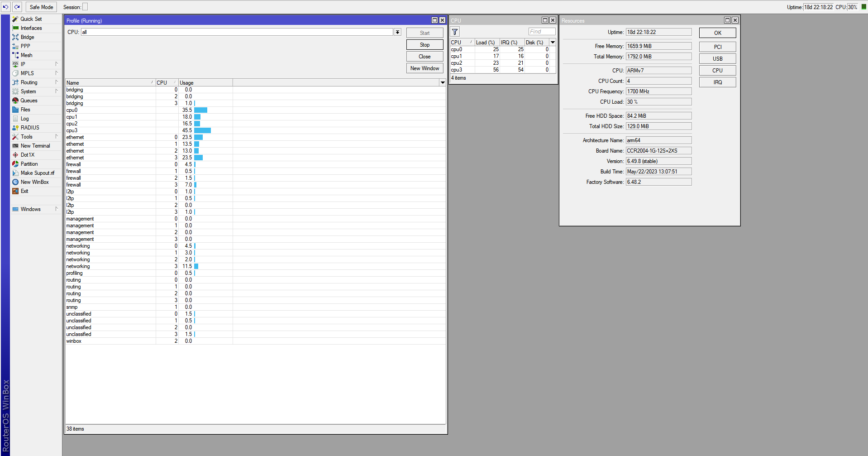Image resolution: width=868 pixels, height=456 pixels.
Task: Click the IRQ button in Resources
Action: click(717, 82)
